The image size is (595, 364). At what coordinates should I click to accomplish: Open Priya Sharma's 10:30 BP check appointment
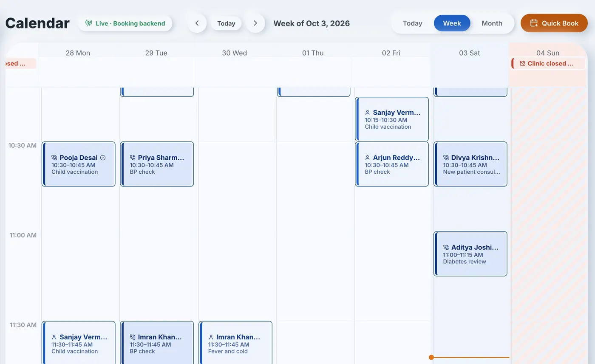157,164
